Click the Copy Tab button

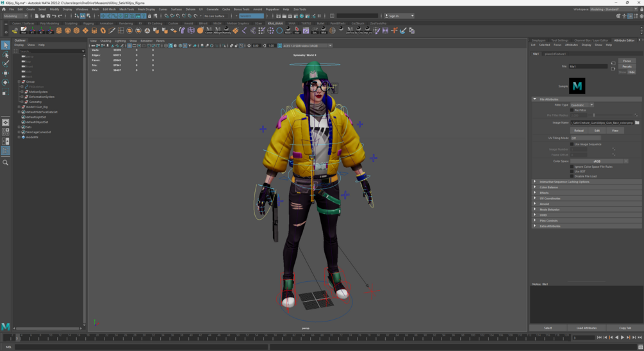[x=625, y=328]
